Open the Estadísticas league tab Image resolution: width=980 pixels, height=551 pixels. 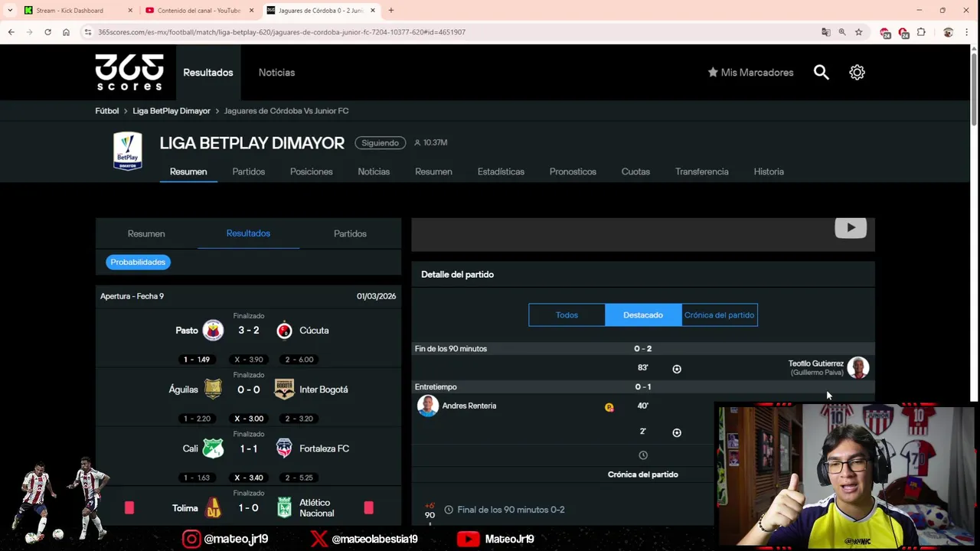pyautogui.click(x=501, y=171)
